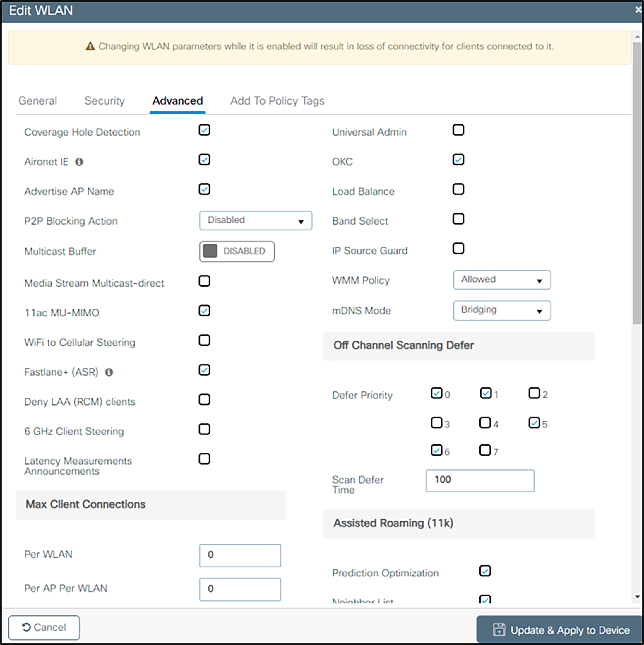
Task: Check Defer Priority 2 box
Action: tap(534, 393)
